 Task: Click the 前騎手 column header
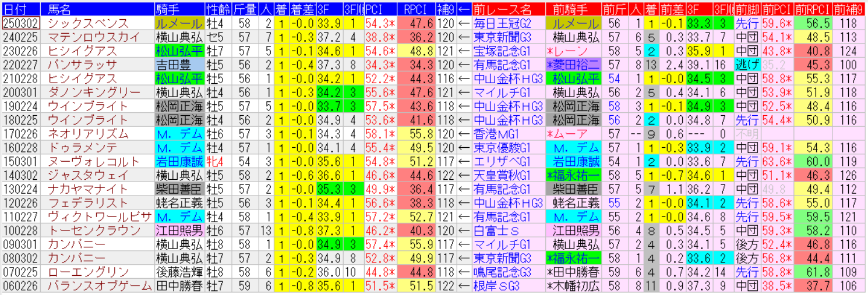pos(574,9)
